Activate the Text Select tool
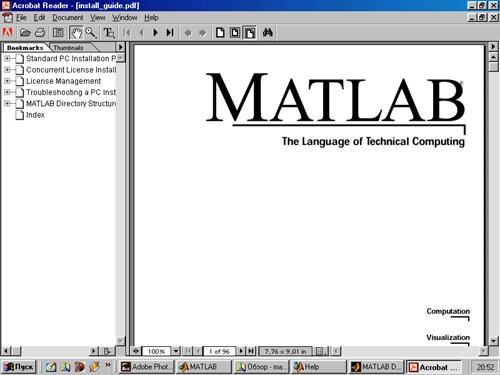This screenshot has width=500, height=375. 109,33
